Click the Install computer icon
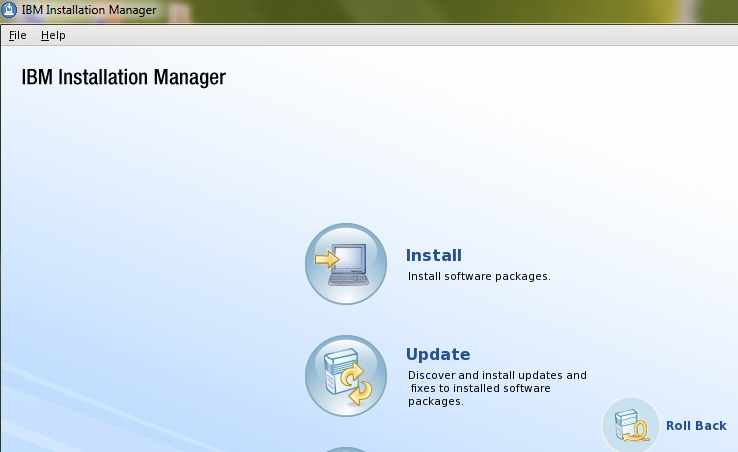This screenshot has height=452, width=738. 346,264
